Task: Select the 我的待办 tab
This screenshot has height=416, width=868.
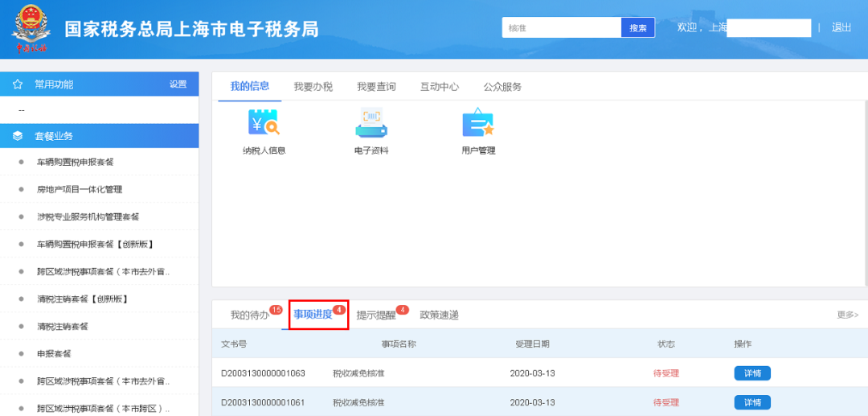Action: [250, 315]
